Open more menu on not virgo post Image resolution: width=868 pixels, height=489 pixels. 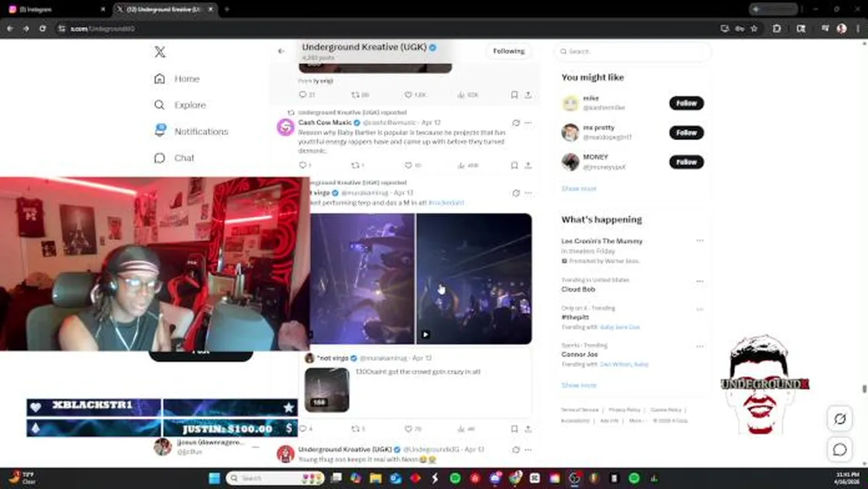pyautogui.click(x=528, y=193)
